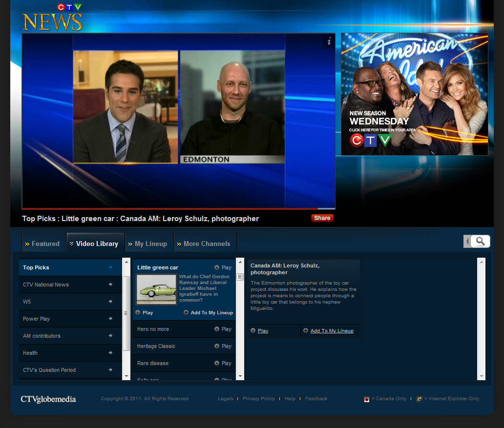Viewport: 504px width, 428px height.
Task: Play icon in the details panel
Action: pyautogui.click(x=253, y=330)
